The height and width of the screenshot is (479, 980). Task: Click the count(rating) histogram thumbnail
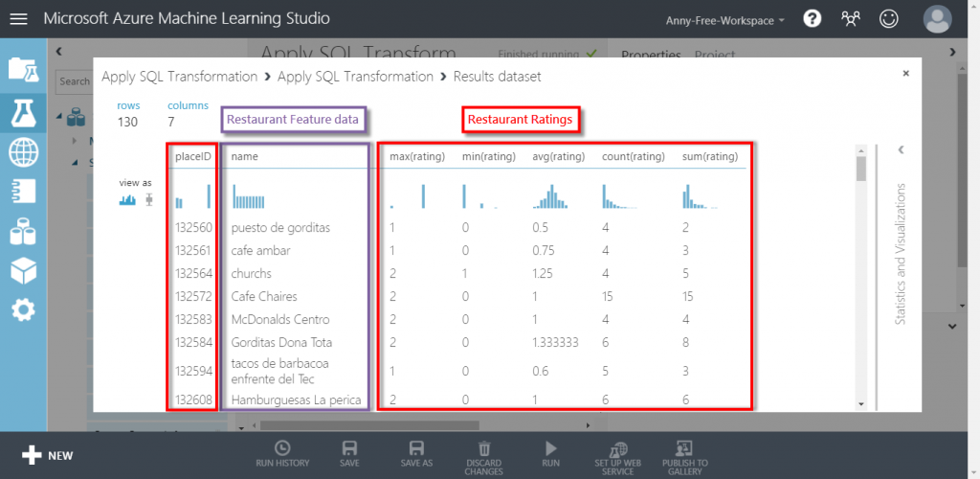tap(619, 195)
